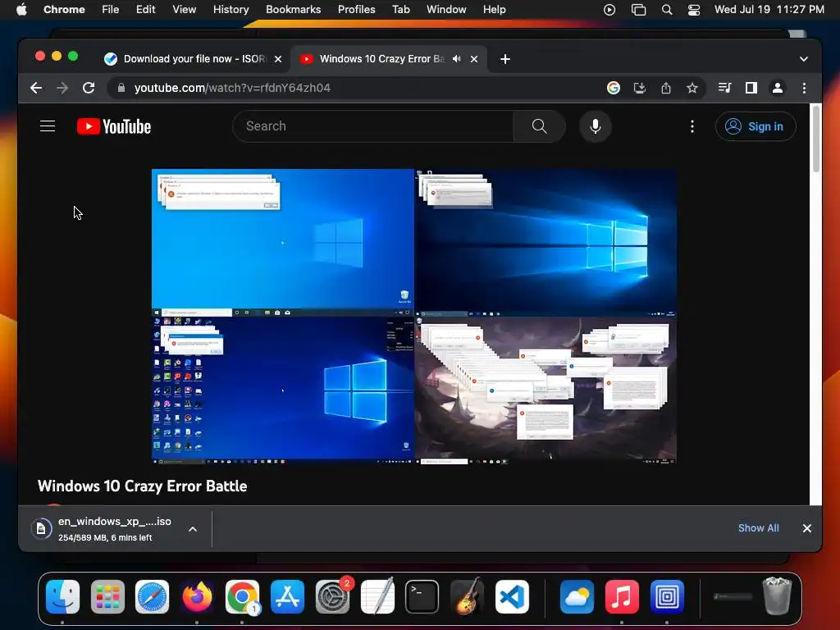Click Sign in button
This screenshot has height=630, width=840.
coord(756,126)
